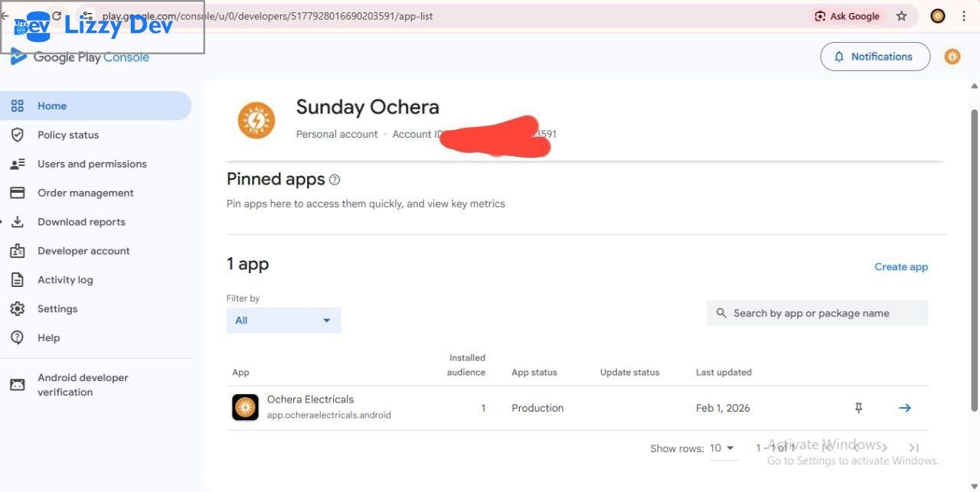Viewport: 980px width, 492px height.
Task: Open Ochera Electricals via the arrow icon
Action: 904,408
